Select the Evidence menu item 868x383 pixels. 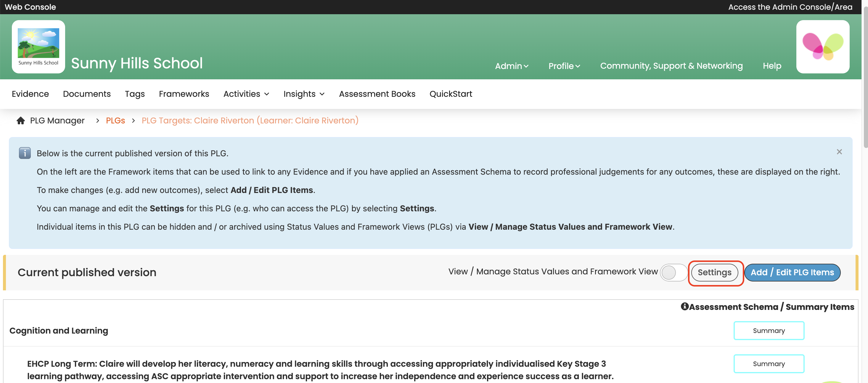30,94
